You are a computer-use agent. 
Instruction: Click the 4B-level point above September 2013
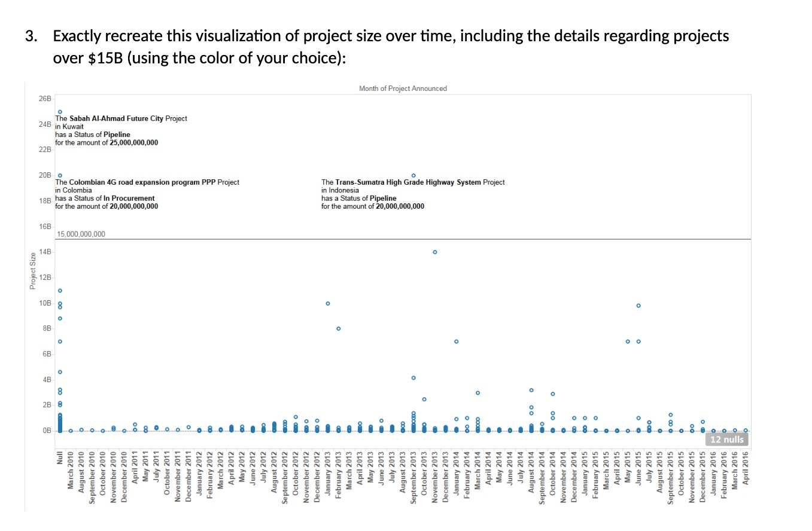coord(413,378)
